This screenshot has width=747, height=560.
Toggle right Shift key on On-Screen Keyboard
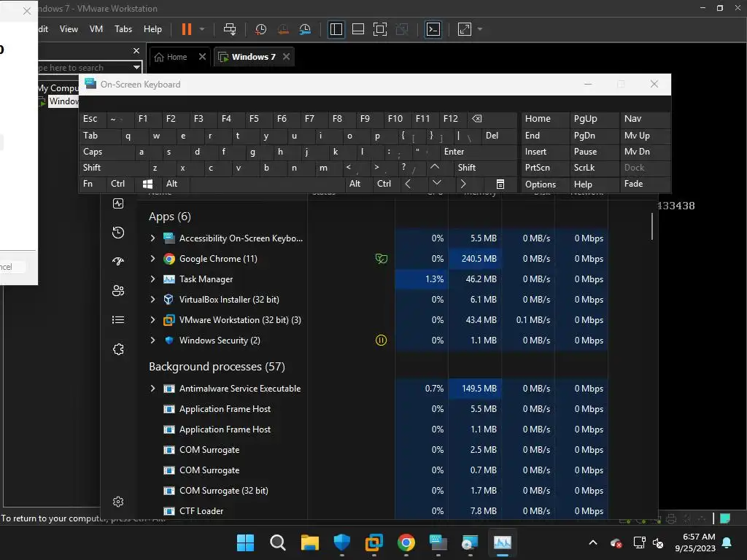[485, 168]
